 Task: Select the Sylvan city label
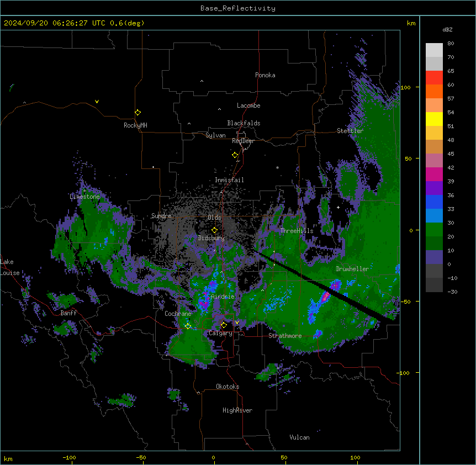click(215, 135)
